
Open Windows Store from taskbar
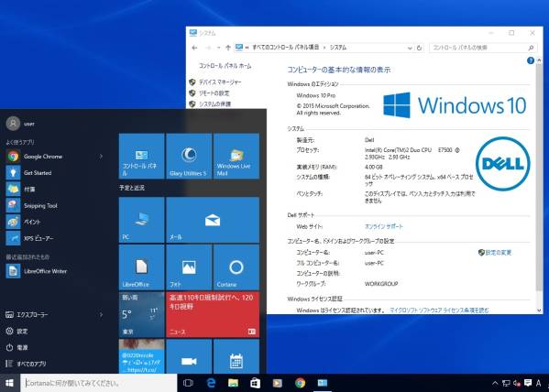click(255, 383)
